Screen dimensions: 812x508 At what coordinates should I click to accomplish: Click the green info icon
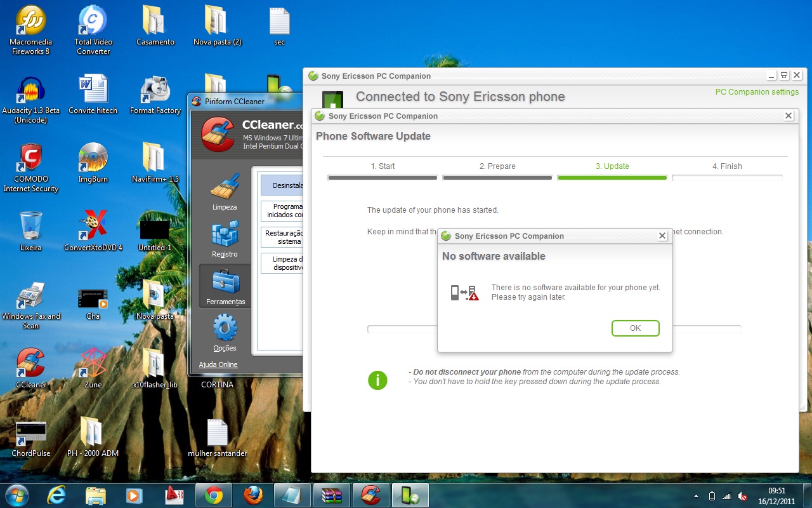point(377,380)
